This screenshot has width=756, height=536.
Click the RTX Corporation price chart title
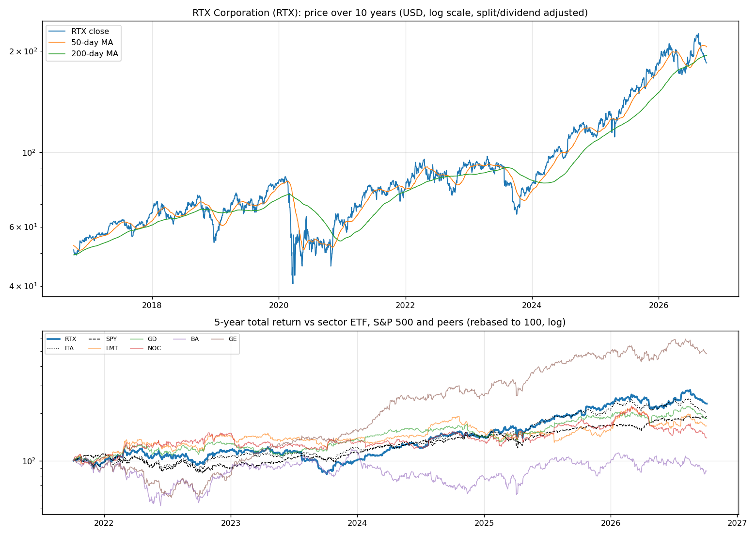pos(390,13)
